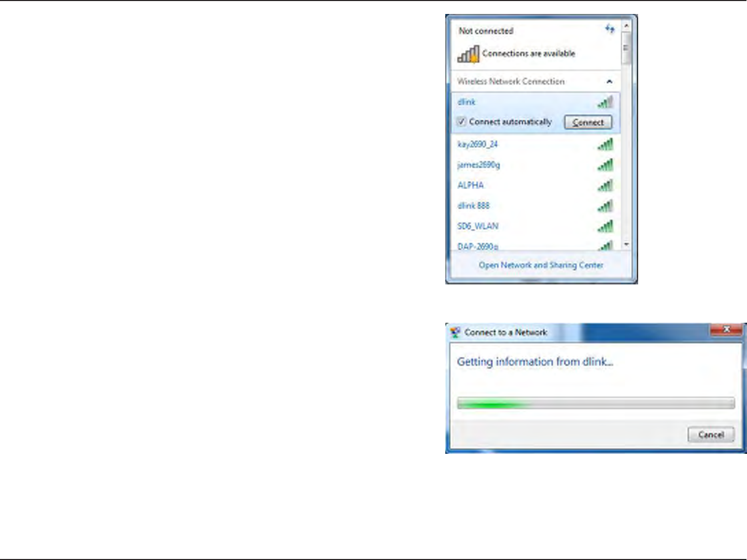Click Connections are available text
747x560 pixels.
528,53
